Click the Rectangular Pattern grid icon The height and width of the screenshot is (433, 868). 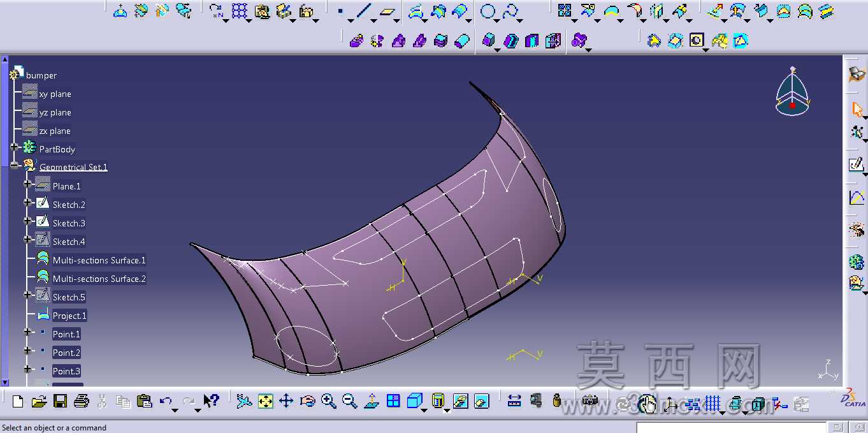point(239,11)
